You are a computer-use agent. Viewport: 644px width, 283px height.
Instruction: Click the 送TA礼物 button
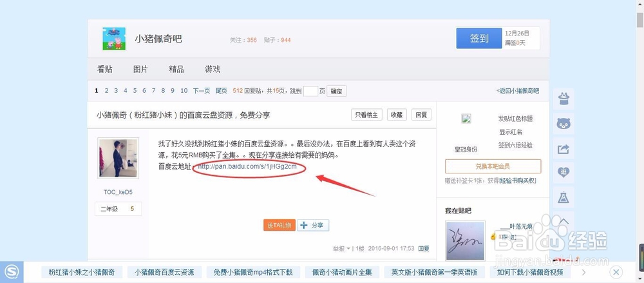(279, 226)
